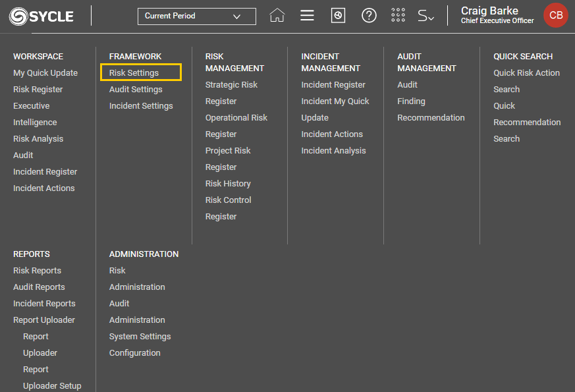575x392 pixels.
Task: Open Incident My Quick Update
Action: coord(335,109)
